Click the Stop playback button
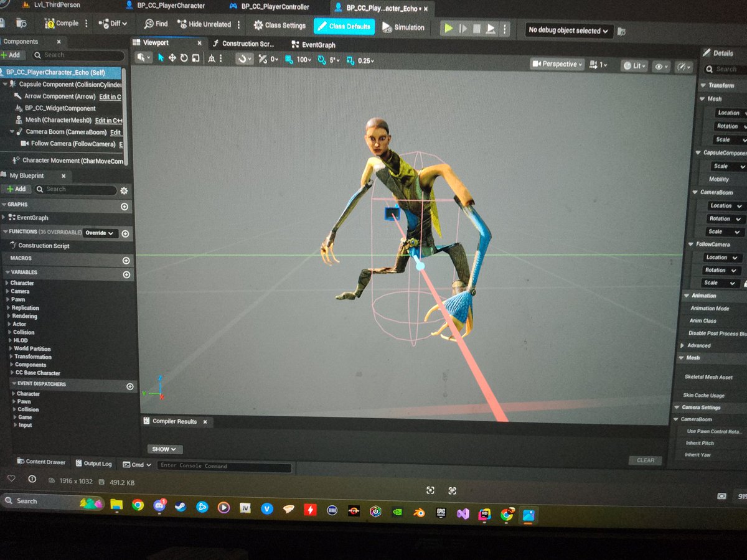Image resolution: width=747 pixels, height=560 pixels. pyautogui.click(x=477, y=29)
